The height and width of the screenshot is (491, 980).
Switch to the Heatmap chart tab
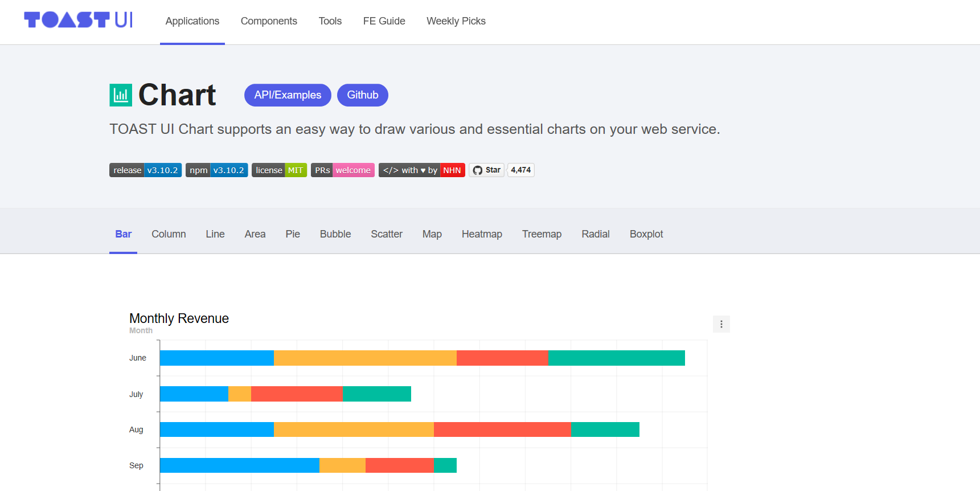[482, 234]
